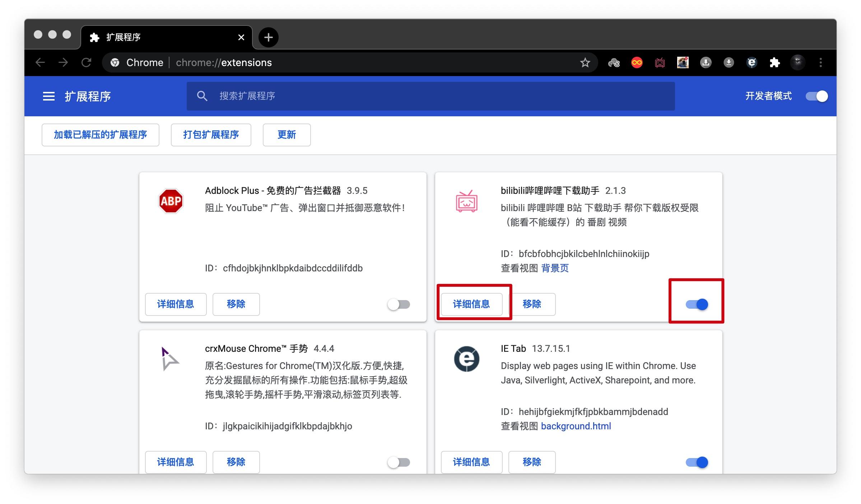
Task: Click the Chrome extensions puzzle piece icon
Action: pos(774,62)
